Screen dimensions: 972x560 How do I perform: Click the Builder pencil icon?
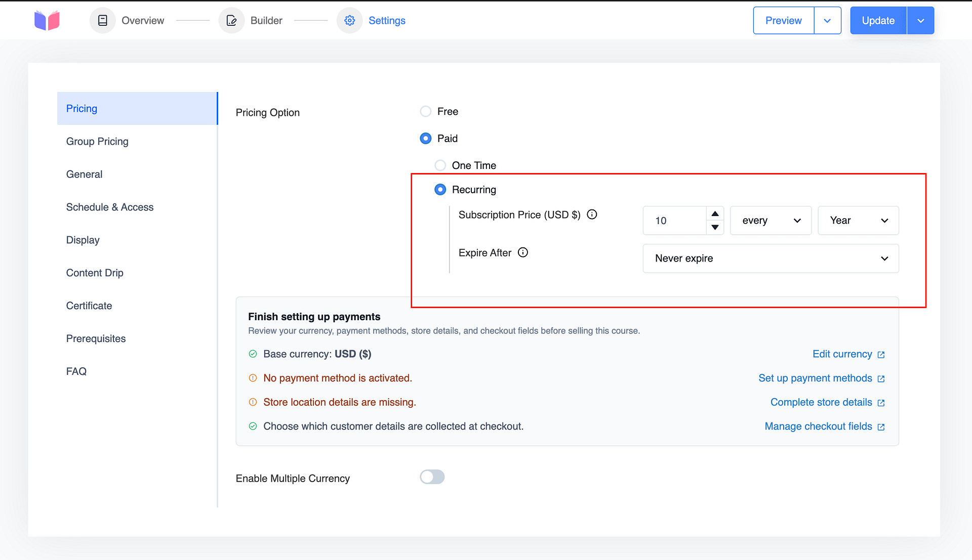(x=231, y=20)
